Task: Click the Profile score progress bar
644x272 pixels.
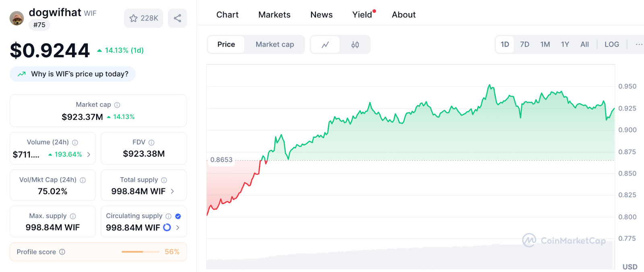Action: 140,252
